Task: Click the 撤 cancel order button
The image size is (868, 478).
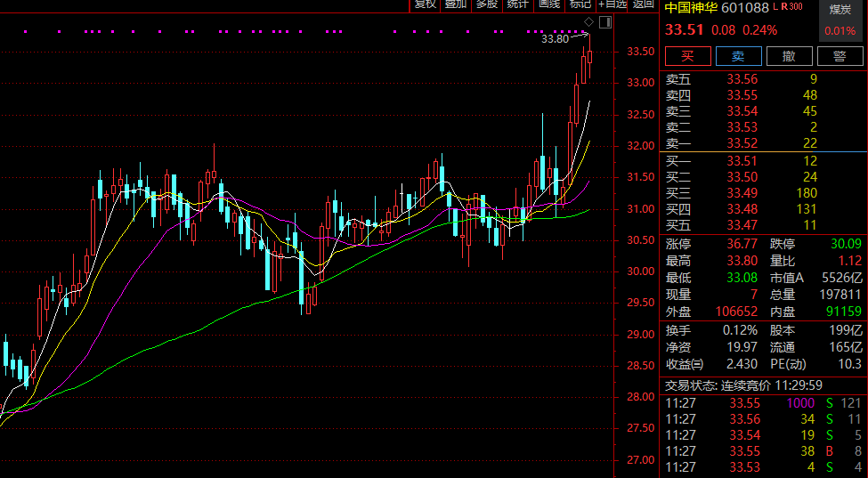Action: pyautogui.click(x=789, y=56)
